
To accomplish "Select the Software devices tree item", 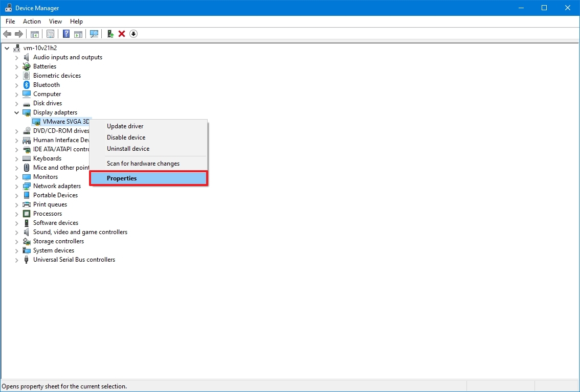I will click(x=55, y=223).
